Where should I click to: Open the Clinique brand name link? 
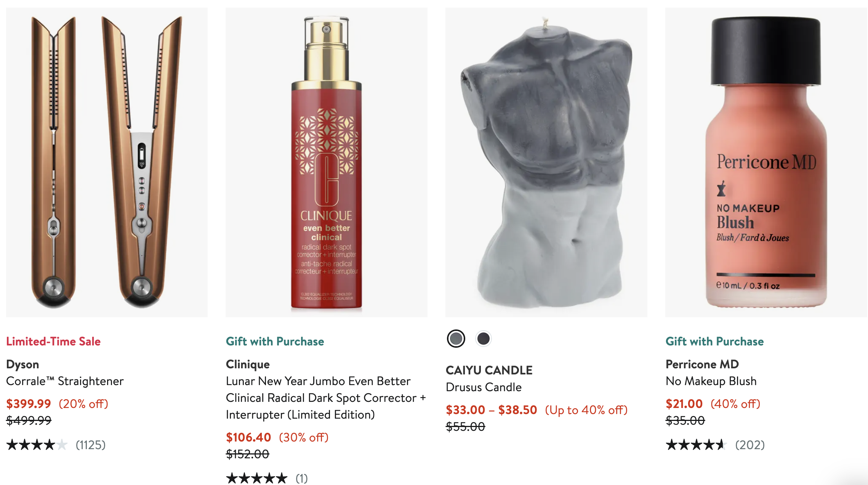click(248, 364)
